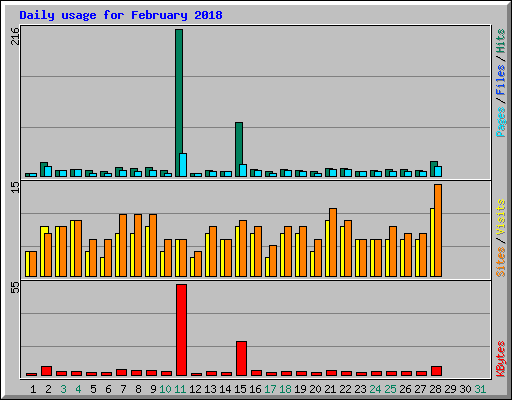Click day label 15 on the x-axis

(240, 389)
